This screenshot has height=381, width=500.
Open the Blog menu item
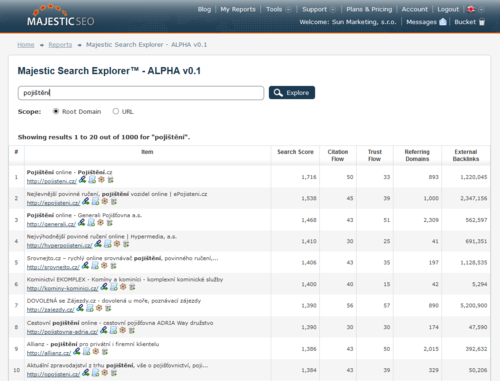pos(204,9)
